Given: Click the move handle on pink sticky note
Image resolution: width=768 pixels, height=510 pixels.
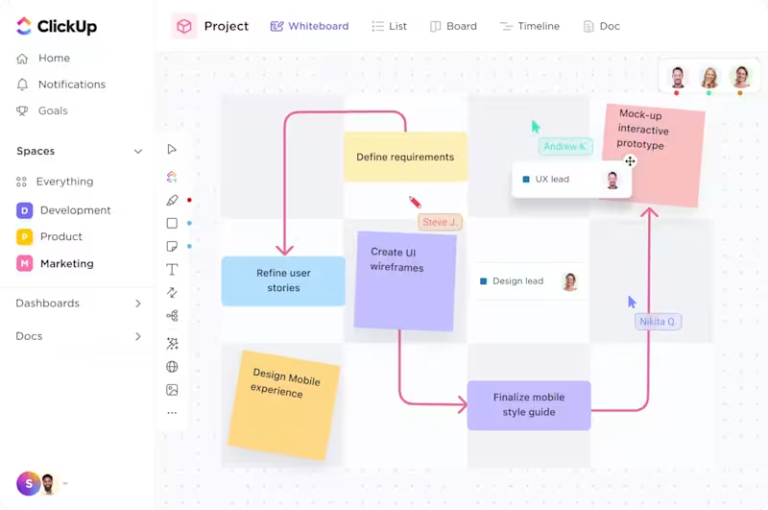Looking at the screenshot, I should 630,161.
